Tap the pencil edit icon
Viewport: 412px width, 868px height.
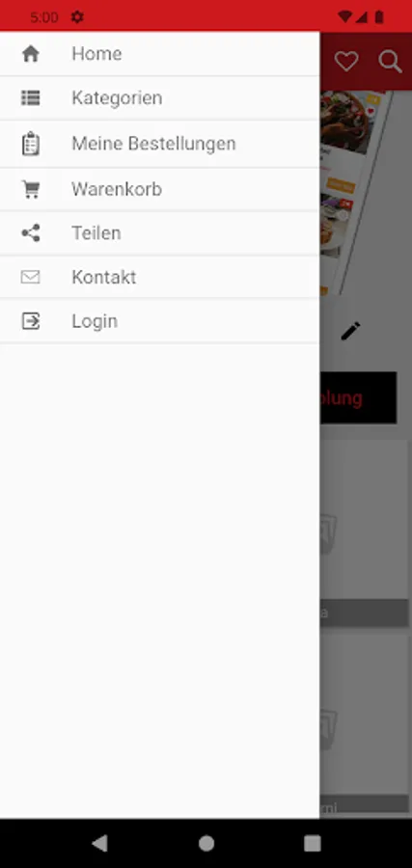tap(350, 331)
